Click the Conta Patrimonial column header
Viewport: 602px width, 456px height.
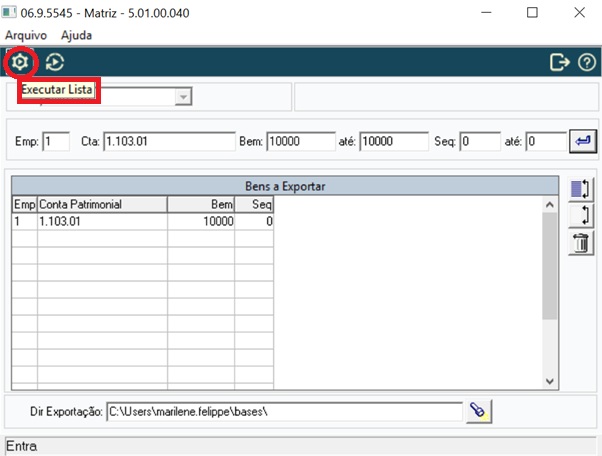point(102,204)
